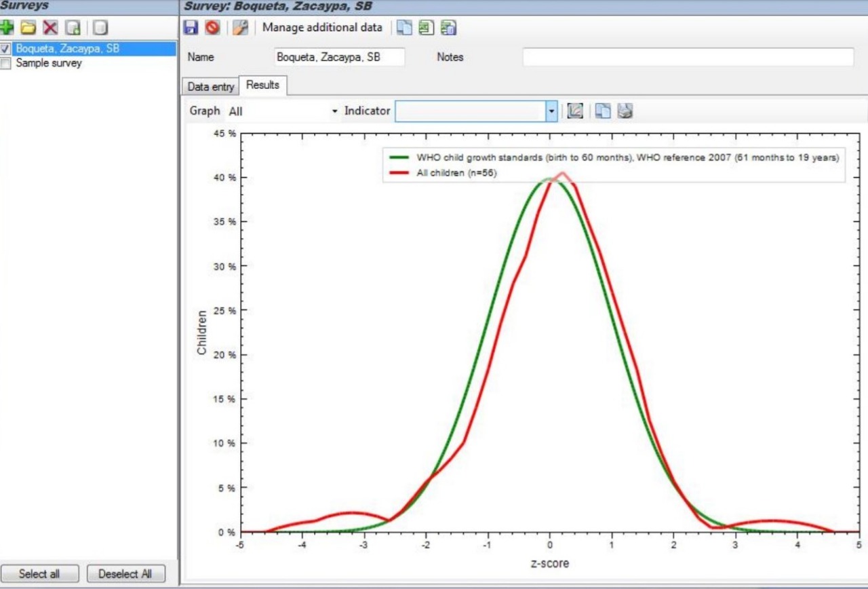Click the green plus New Survey icon

click(x=7, y=28)
